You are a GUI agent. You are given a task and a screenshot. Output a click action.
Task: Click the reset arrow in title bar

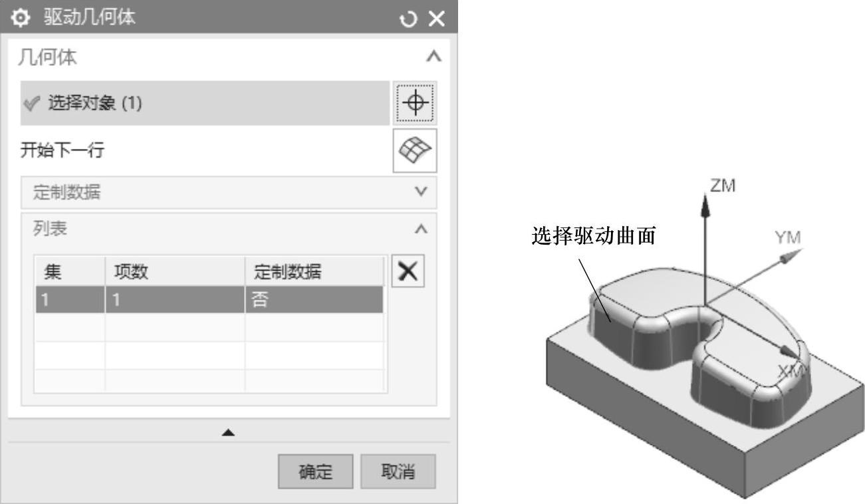[x=408, y=19]
